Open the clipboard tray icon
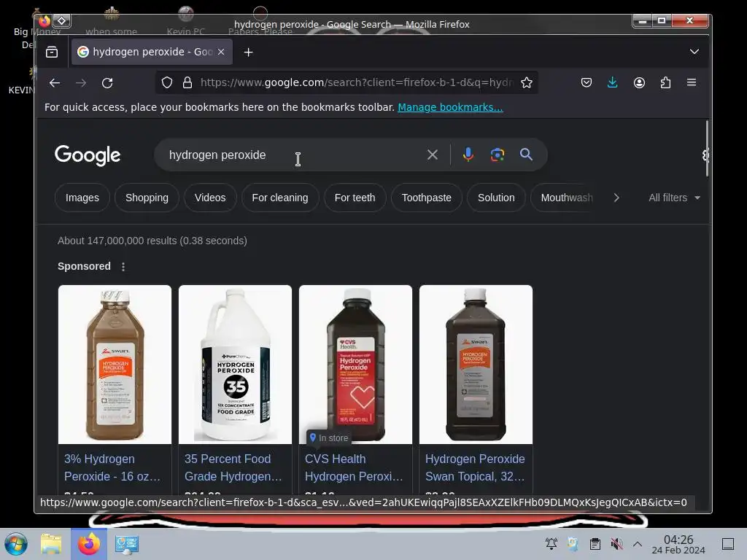The image size is (747, 560). tap(595, 544)
